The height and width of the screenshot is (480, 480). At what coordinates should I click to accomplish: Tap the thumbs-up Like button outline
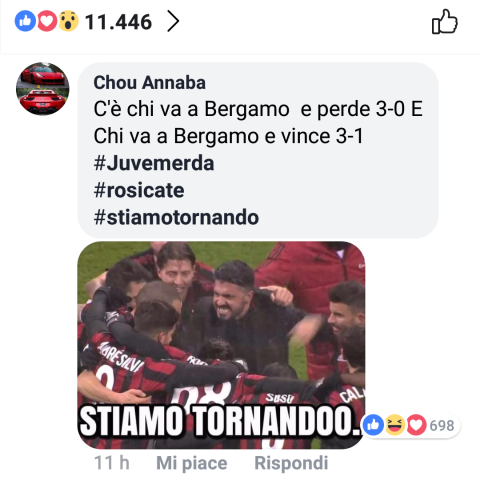tap(445, 22)
